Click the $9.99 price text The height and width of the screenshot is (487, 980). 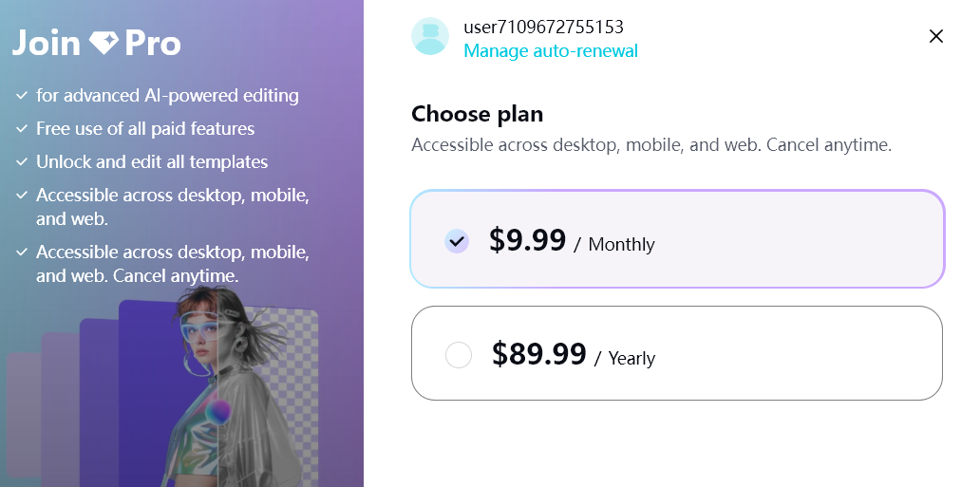[x=527, y=240]
